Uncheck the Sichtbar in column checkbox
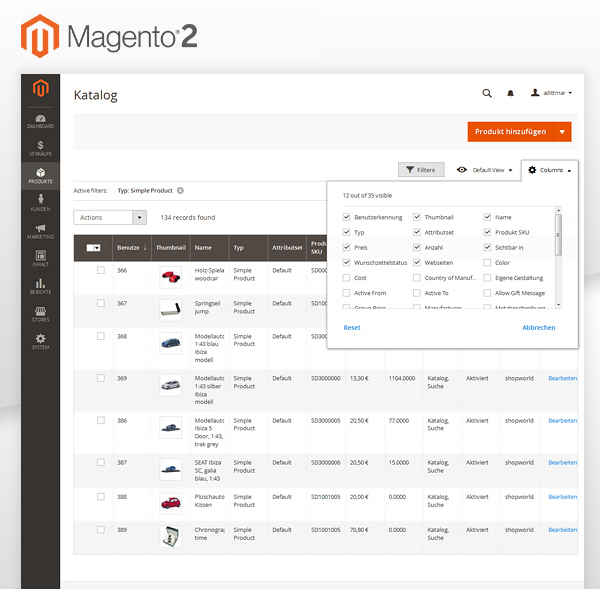Screen dimensions: 600x589 click(487, 247)
